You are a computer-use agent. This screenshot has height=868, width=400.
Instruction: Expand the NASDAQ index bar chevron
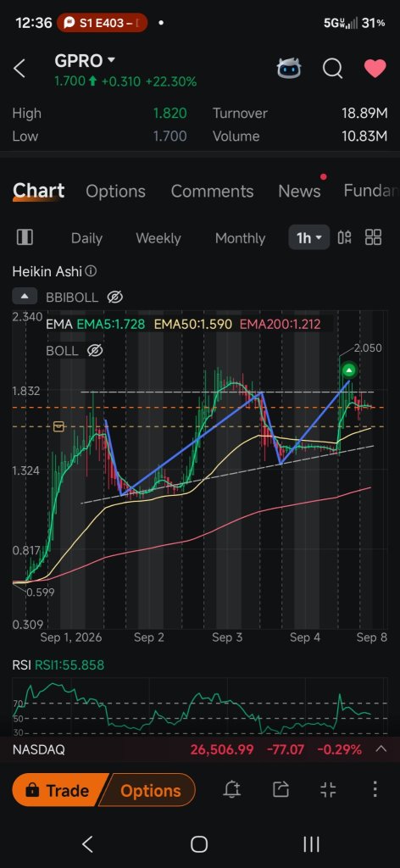381,749
